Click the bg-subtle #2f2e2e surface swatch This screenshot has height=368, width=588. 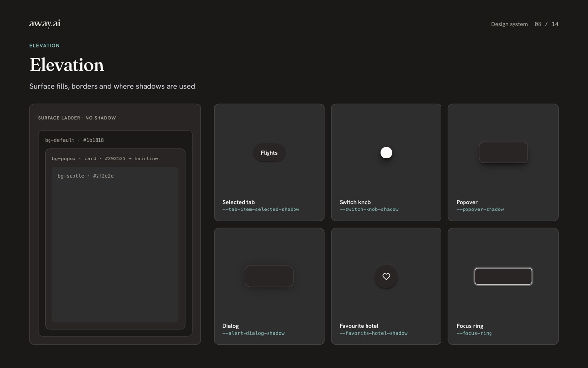pyautogui.click(x=115, y=244)
